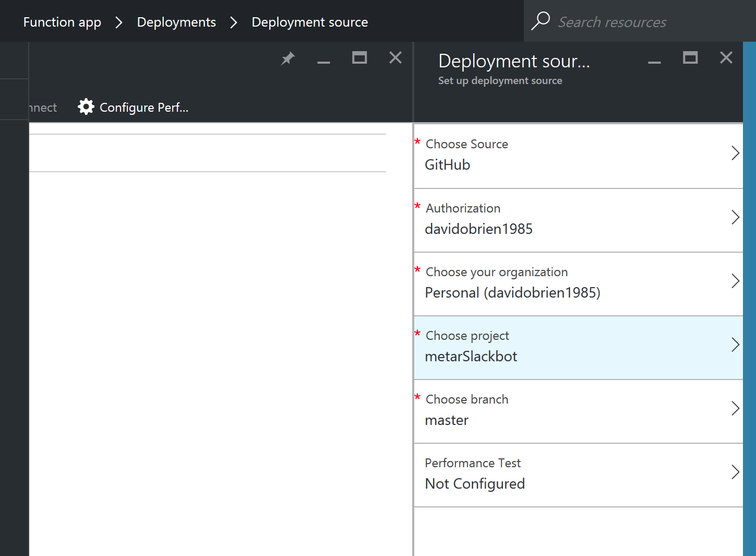The image size is (756, 556).
Task: Expand Authorization chevron
Action: 735,217
